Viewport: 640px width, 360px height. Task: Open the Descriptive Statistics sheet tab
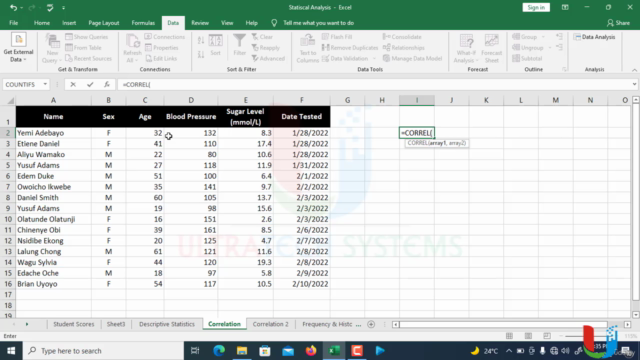coord(167,324)
